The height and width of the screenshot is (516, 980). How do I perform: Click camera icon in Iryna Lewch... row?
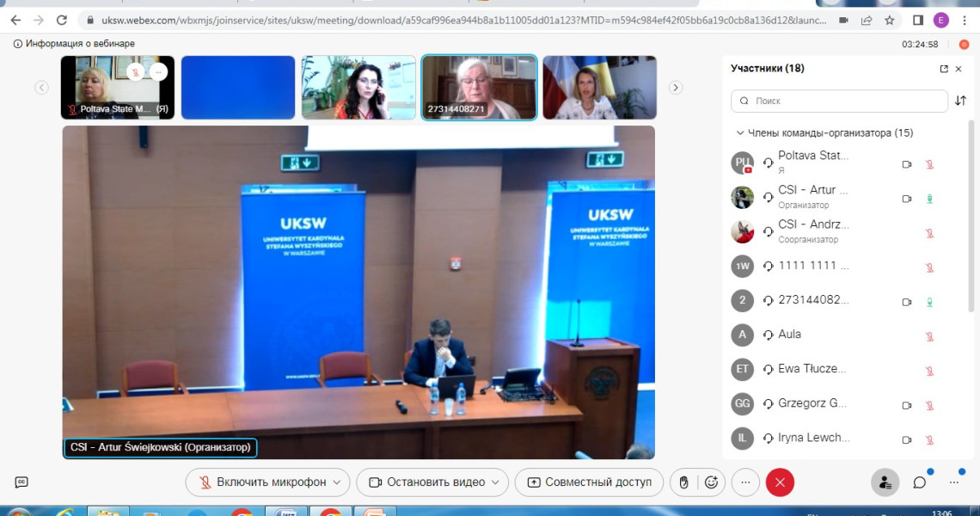click(907, 439)
